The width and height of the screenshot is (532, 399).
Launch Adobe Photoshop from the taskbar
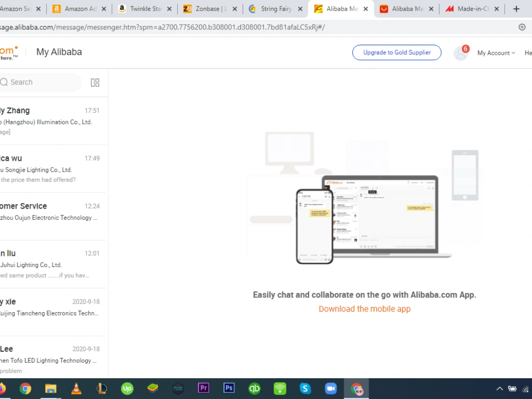tap(229, 388)
